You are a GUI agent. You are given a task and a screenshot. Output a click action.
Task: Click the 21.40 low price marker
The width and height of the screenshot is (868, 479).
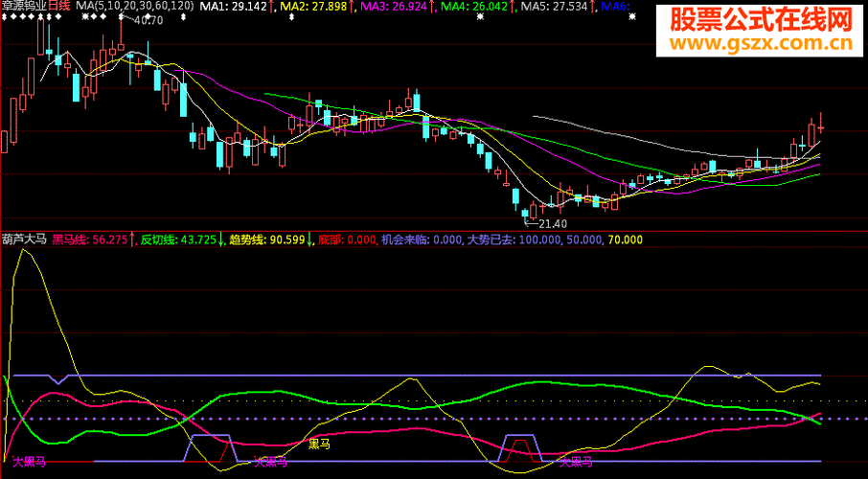point(552,223)
